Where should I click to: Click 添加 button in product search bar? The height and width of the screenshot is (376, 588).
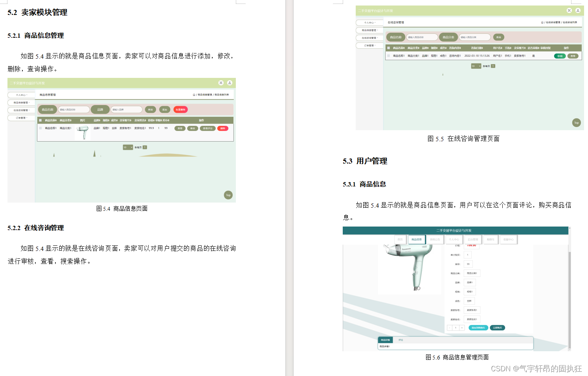coord(165,110)
